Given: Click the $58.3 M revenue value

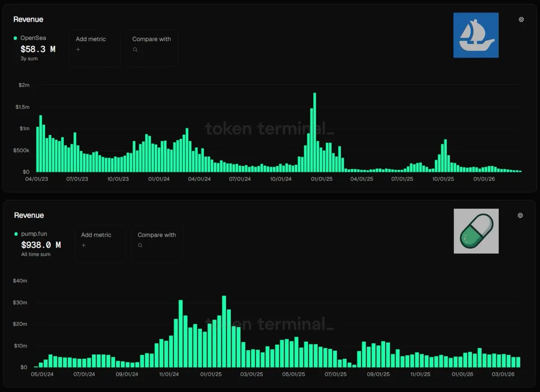Looking at the screenshot, I should click(38, 49).
